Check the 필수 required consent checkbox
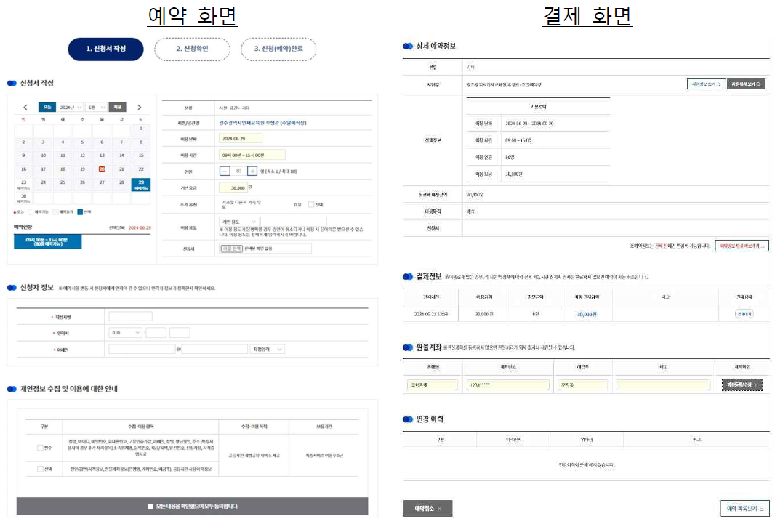Viewport: 783px width, 532px height. coord(40,448)
